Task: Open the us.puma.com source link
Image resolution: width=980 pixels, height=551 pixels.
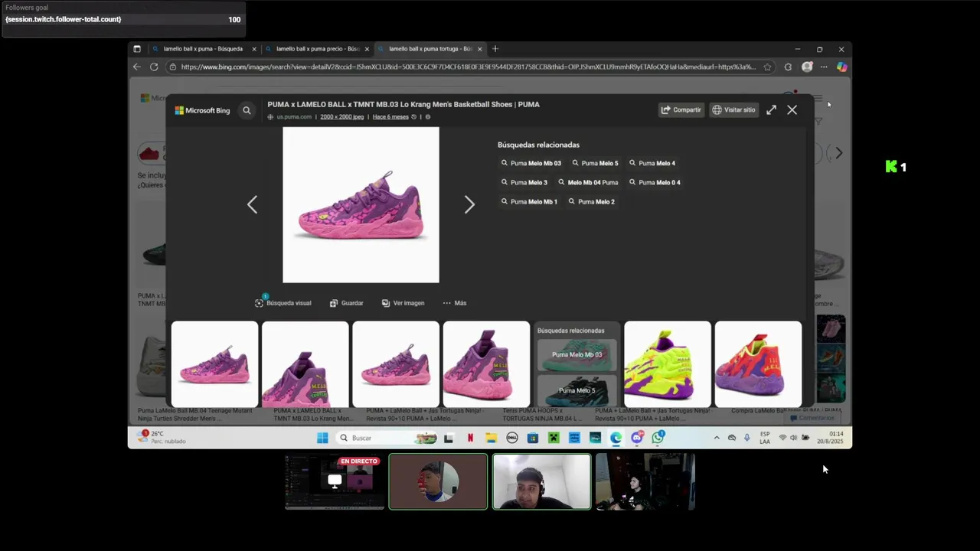Action: coord(294,117)
